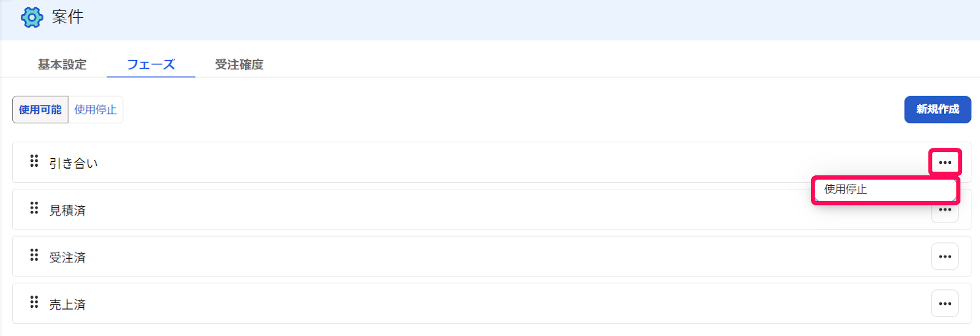Select the 引き合い phase row
Viewport: 980px width, 336px height.
click(492, 162)
